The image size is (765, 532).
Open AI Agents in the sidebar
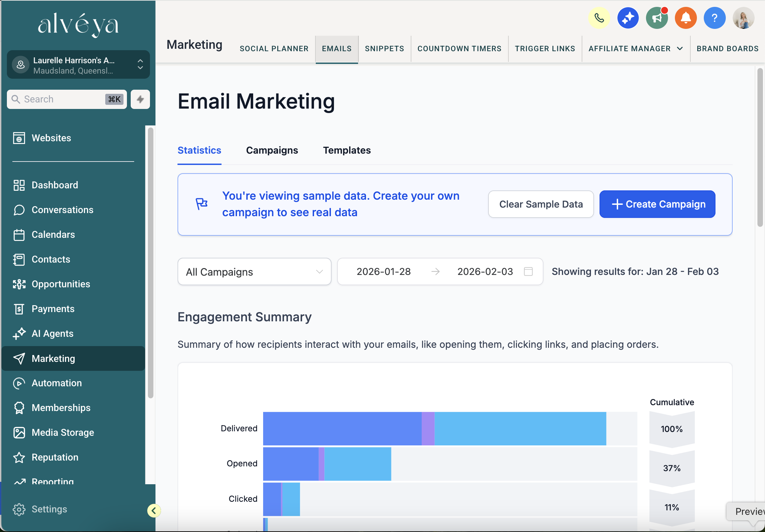[73, 334]
